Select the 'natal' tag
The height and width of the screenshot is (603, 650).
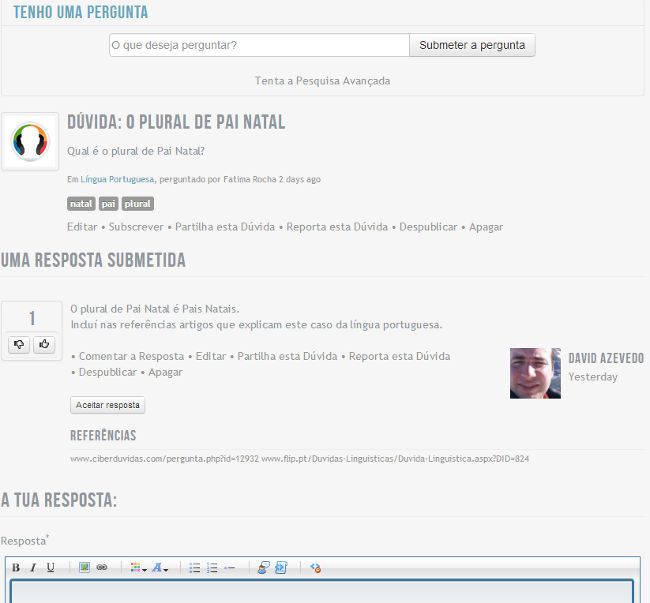pyautogui.click(x=81, y=204)
